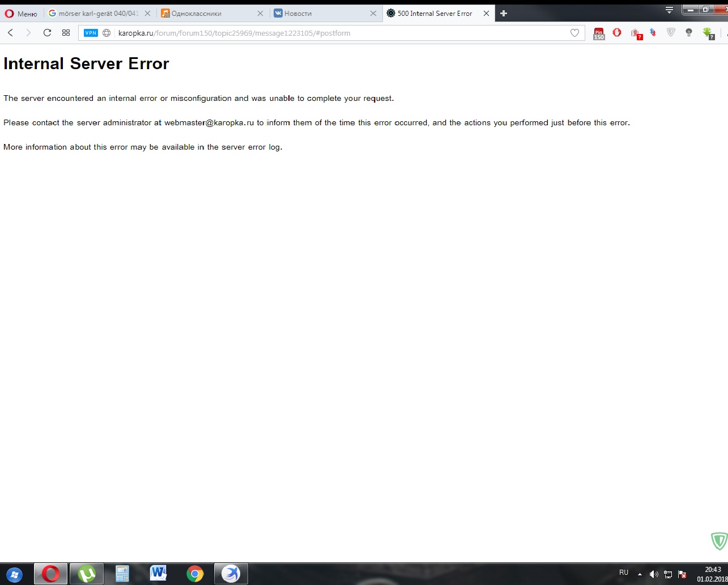Open the Pin 150 extension
Screen dimensions: 728x585
[x=599, y=33]
